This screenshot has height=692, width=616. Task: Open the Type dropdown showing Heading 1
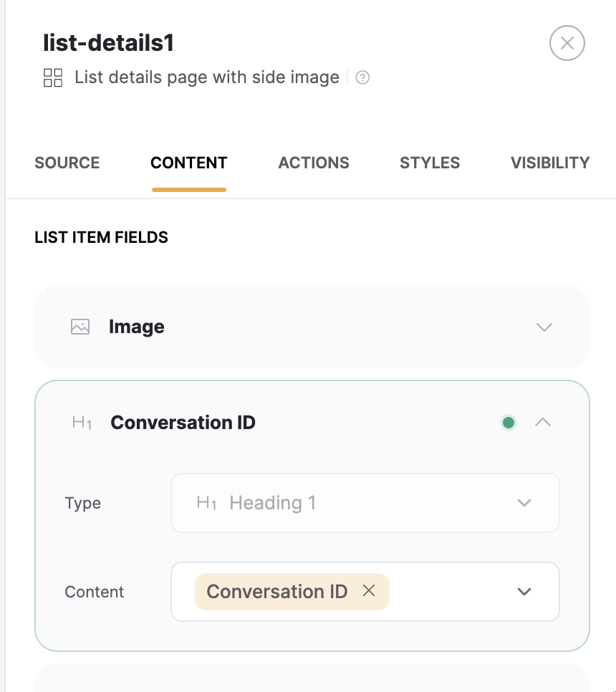(x=524, y=503)
